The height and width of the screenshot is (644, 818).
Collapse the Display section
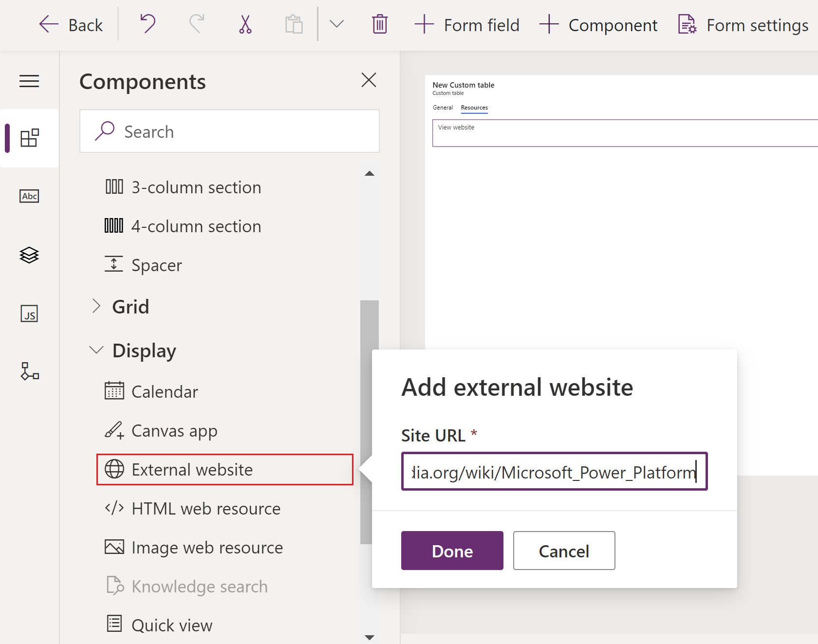click(x=96, y=350)
